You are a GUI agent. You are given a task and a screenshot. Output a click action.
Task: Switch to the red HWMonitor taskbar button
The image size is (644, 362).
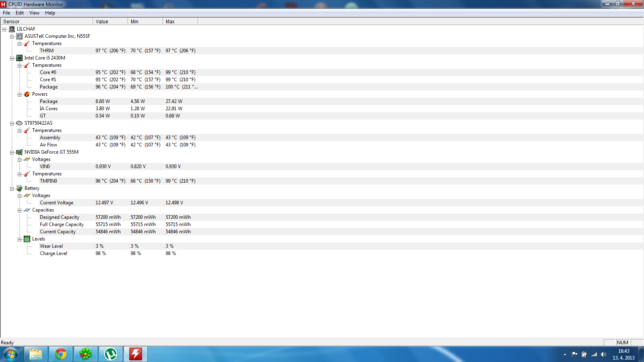(x=136, y=354)
